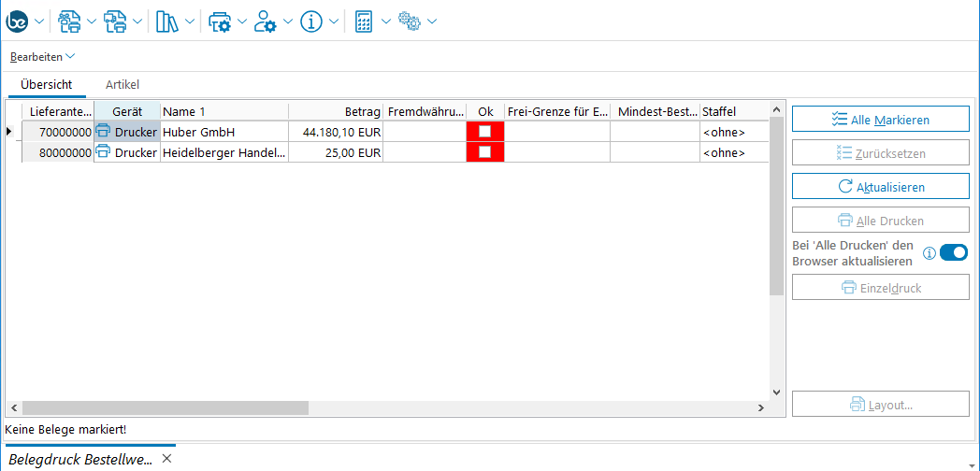Viewport: 980px width, 471px height.
Task: Click the books library icon in toolbar
Action: (166, 21)
